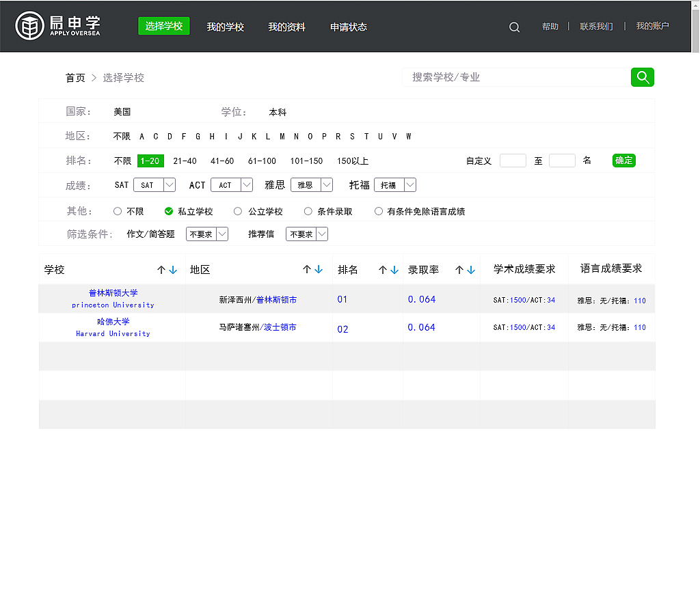Open the 托福 score dropdown

(x=395, y=184)
